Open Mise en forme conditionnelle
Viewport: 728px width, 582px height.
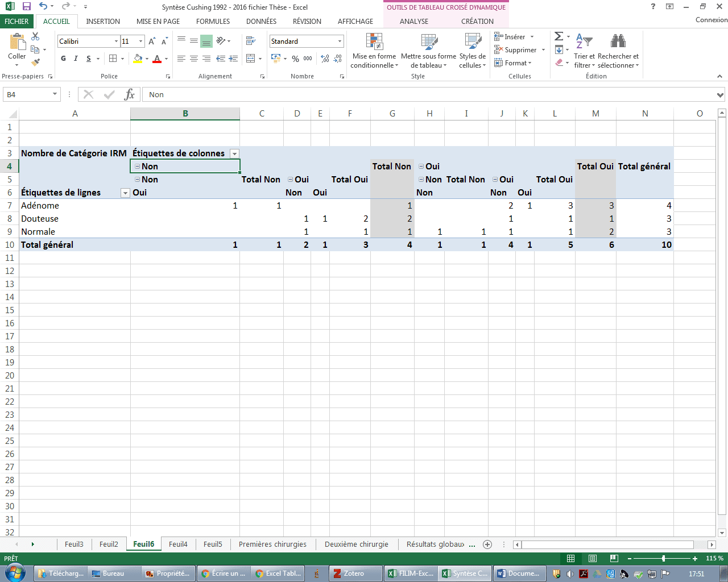(374, 51)
